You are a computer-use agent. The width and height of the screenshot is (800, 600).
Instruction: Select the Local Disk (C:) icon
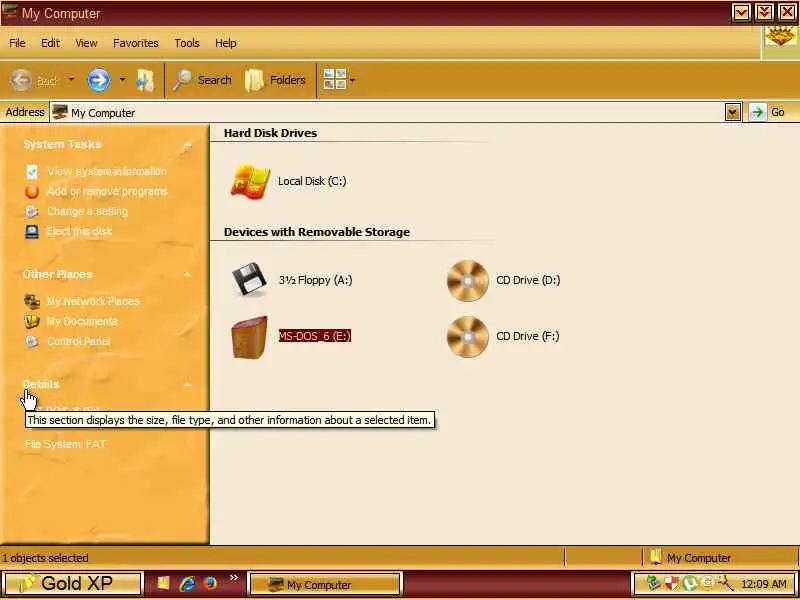point(250,182)
